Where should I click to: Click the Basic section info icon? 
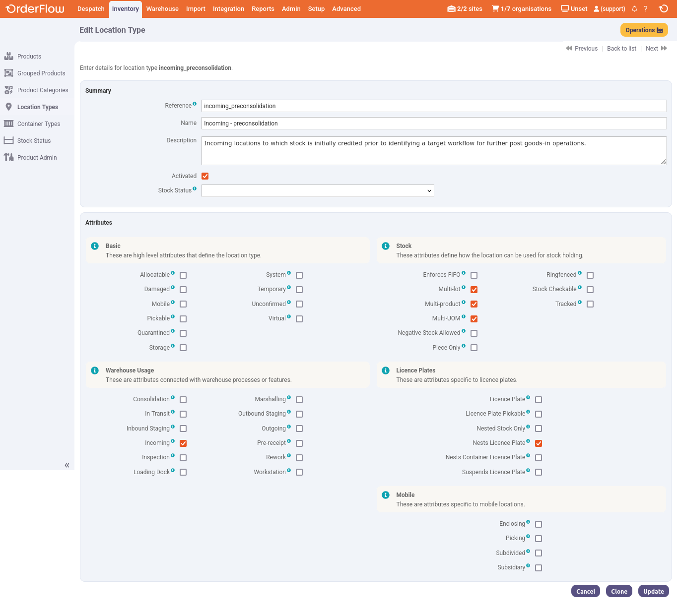pos(95,246)
